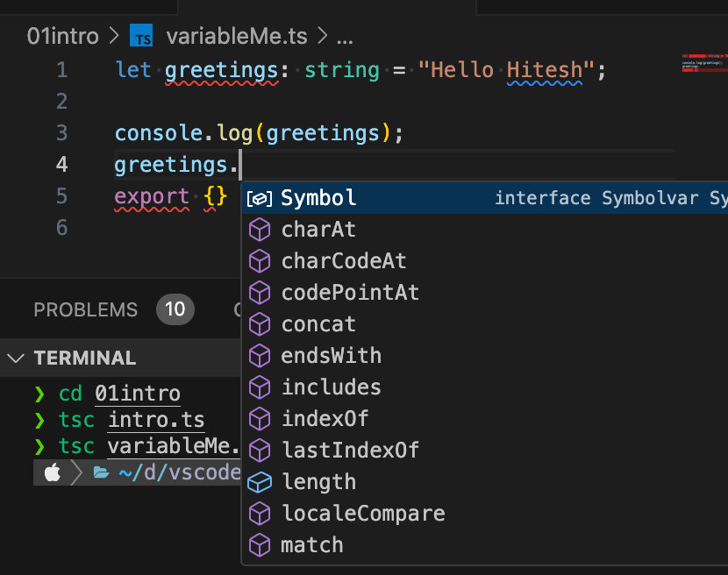Choose charCodeAt from autocomplete list
Image resolution: width=728 pixels, height=575 pixels.
pyautogui.click(x=485, y=261)
